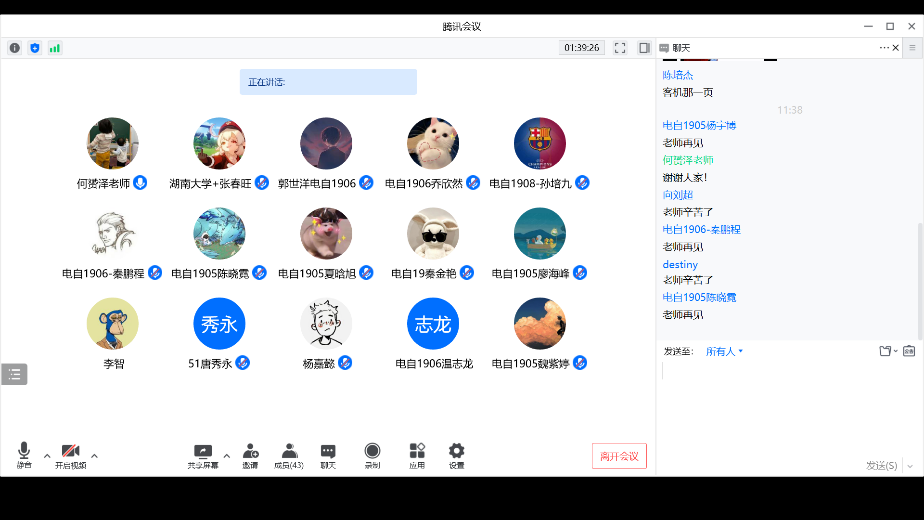Open chat panel more options dots
The image size is (924, 520).
884,48
